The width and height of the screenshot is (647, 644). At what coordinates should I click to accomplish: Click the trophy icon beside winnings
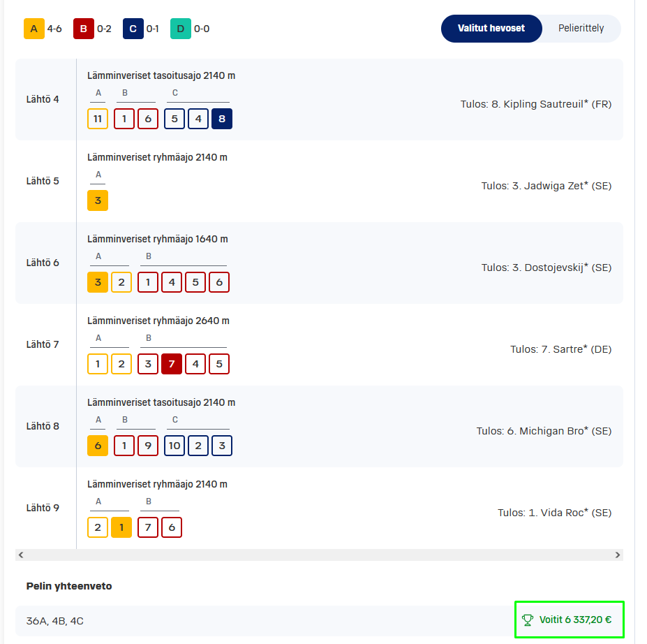click(528, 620)
